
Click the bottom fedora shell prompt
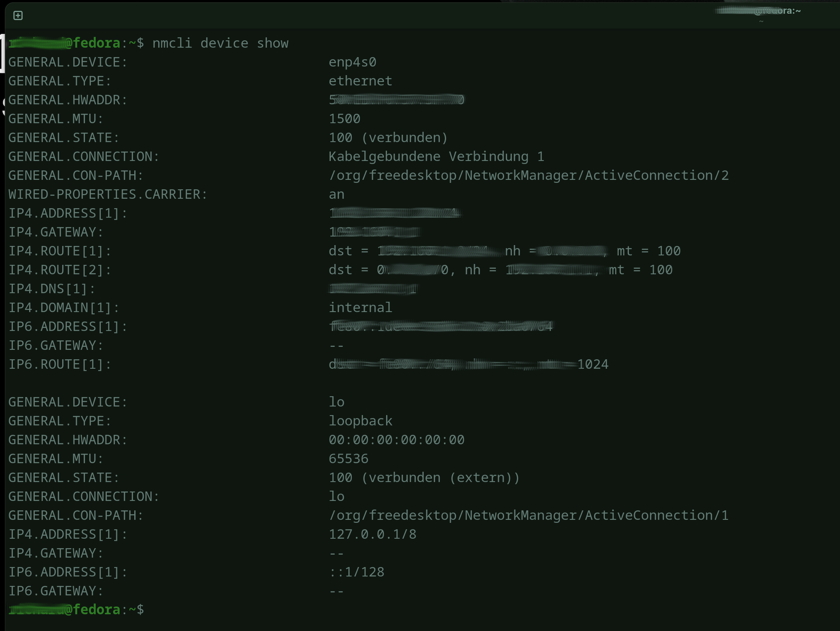(x=76, y=610)
